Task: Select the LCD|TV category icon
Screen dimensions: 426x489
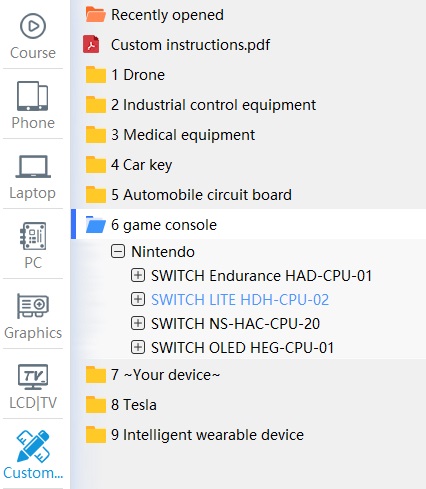Action: (x=33, y=377)
